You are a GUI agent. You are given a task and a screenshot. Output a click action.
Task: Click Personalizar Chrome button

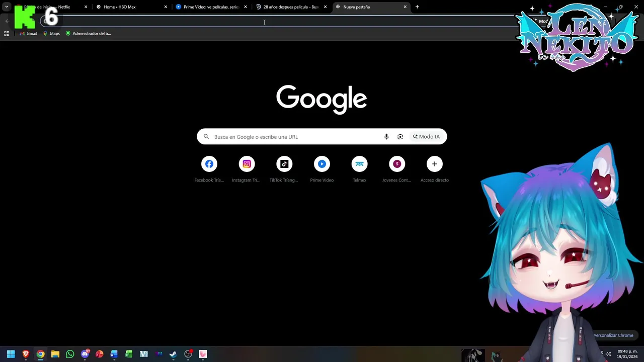pos(613,335)
